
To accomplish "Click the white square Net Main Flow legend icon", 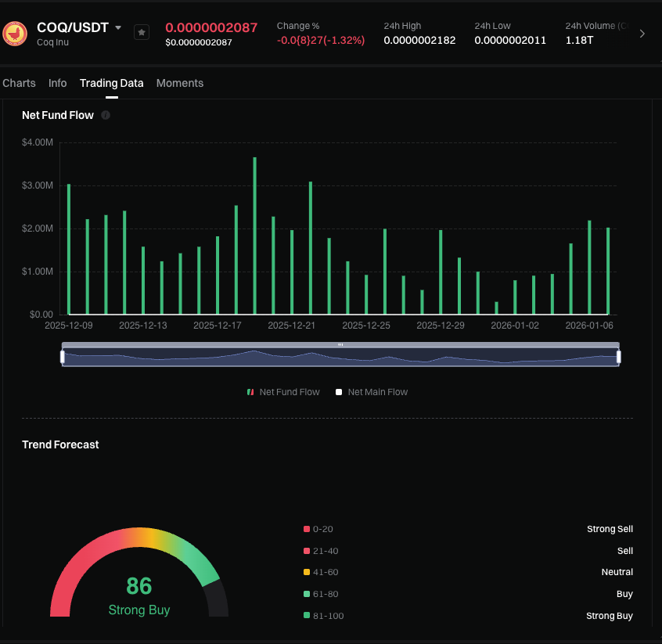I will pyautogui.click(x=340, y=391).
